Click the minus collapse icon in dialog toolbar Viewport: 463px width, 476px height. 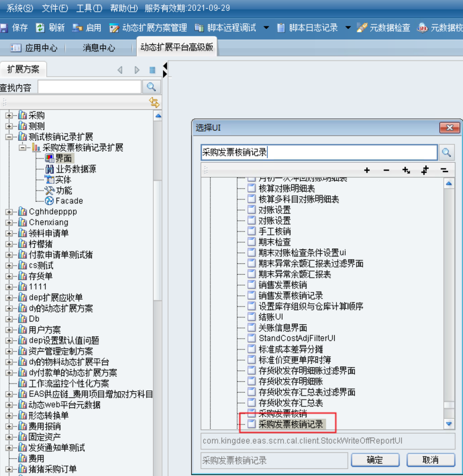[386, 170]
